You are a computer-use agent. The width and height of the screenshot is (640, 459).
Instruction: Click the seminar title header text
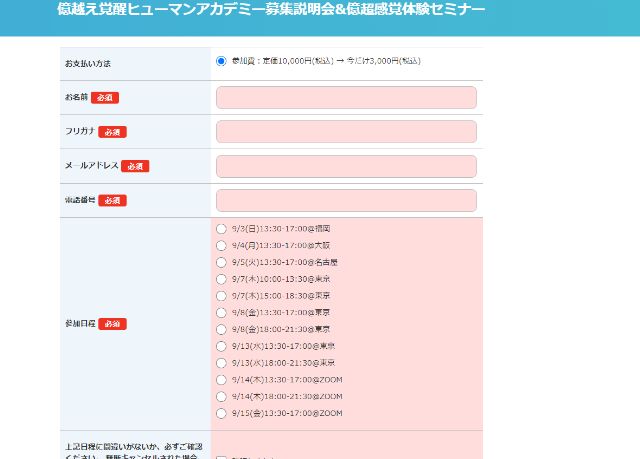tap(271, 10)
